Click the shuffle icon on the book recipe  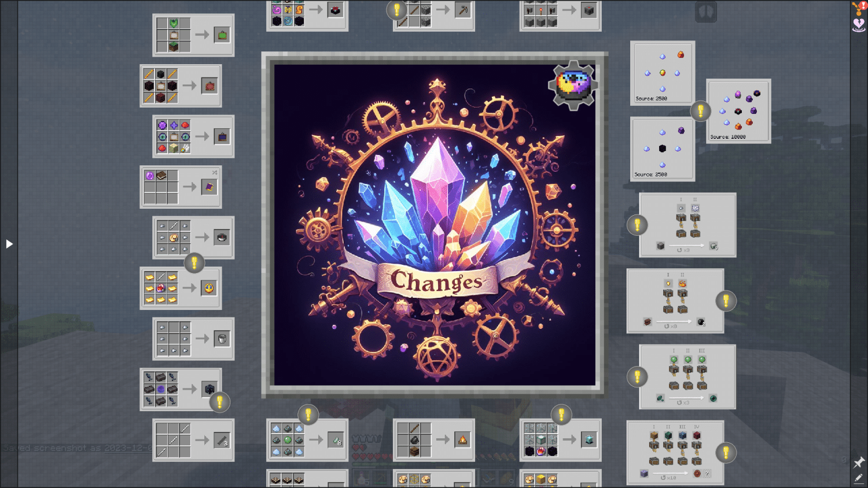[x=215, y=172]
